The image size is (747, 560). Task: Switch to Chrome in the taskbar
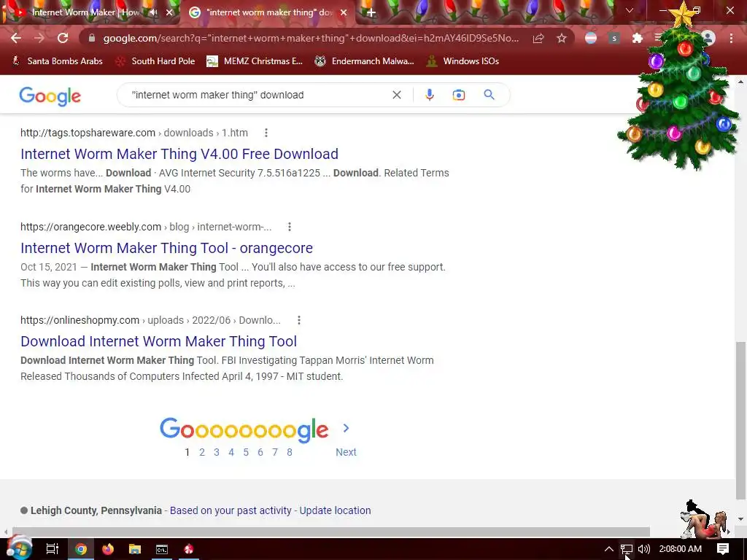pos(80,549)
